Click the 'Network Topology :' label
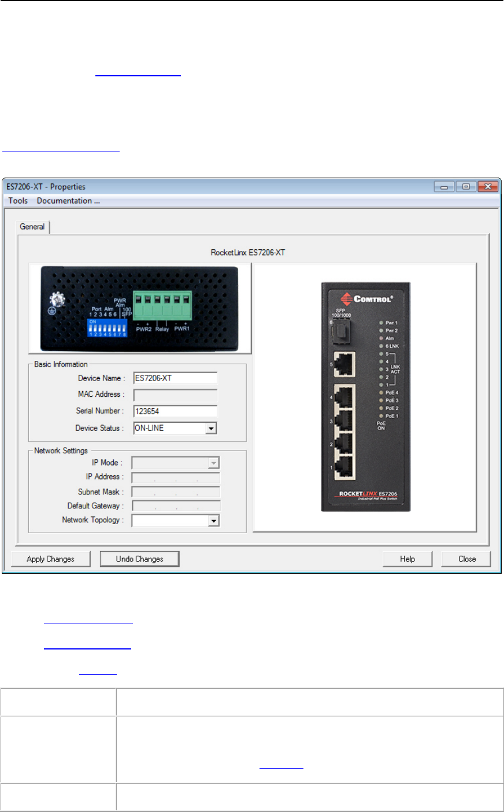The width and height of the screenshot is (504, 812). 92,520
